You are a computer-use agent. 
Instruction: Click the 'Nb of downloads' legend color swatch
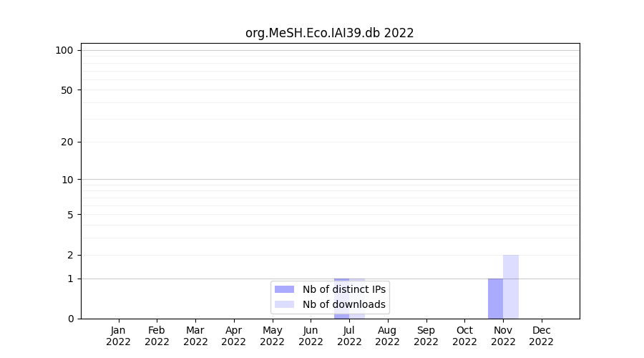point(284,304)
